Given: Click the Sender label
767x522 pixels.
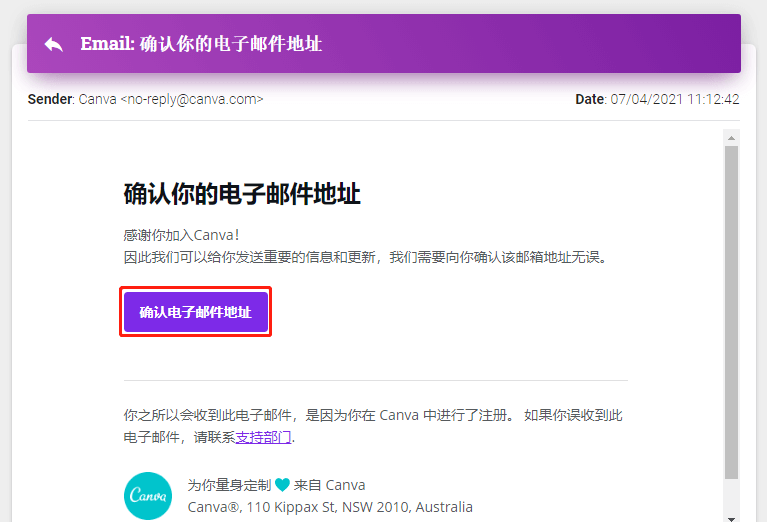Looking at the screenshot, I should click(50, 99).
